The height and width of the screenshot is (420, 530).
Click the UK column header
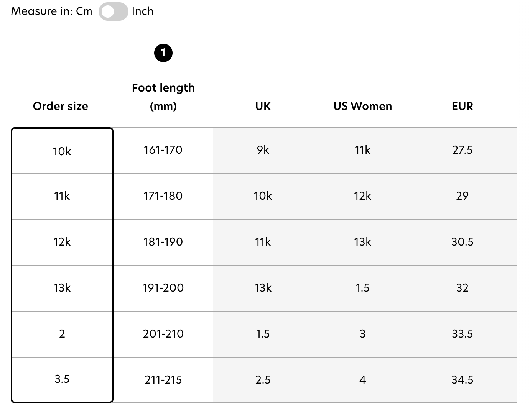pyautogui.click(x=263, y=106)
